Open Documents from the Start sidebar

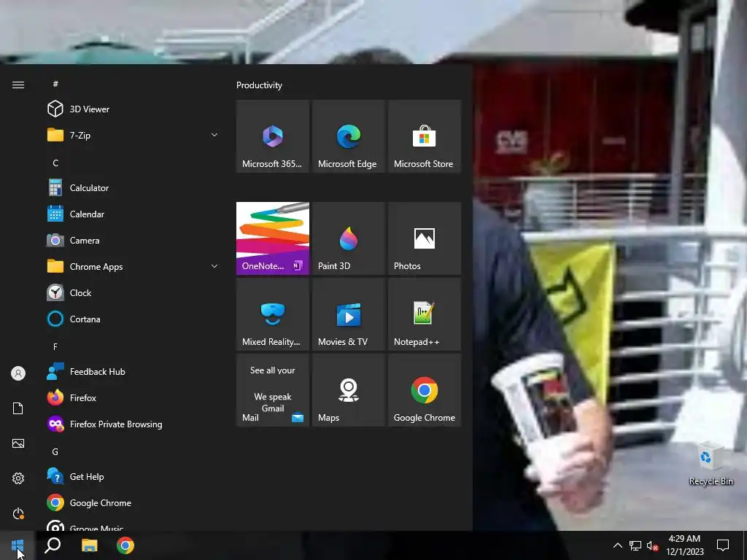(x=18, y=408)
